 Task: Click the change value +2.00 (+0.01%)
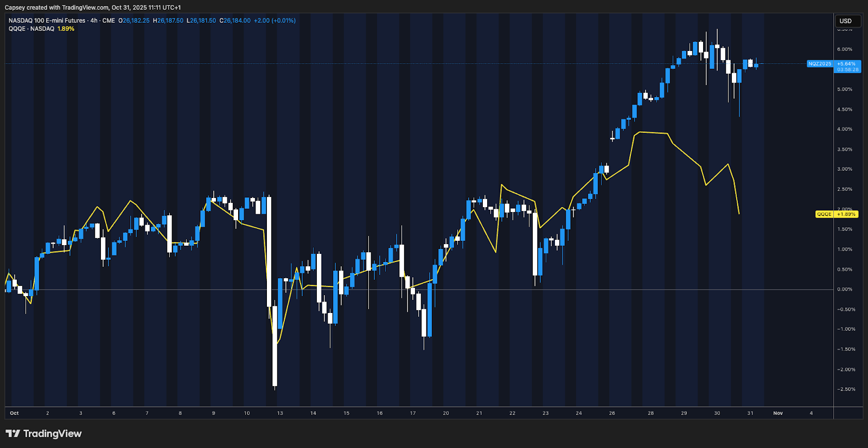(x=275, y=21)
